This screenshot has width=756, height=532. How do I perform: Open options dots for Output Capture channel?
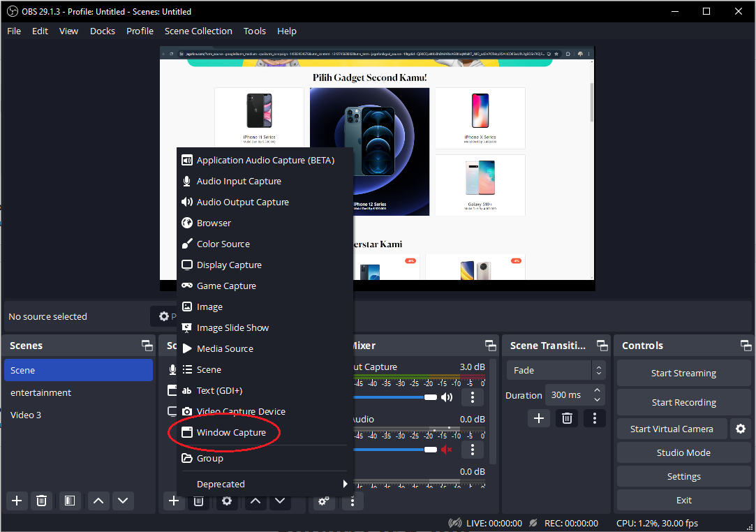[x=473, y=397]
